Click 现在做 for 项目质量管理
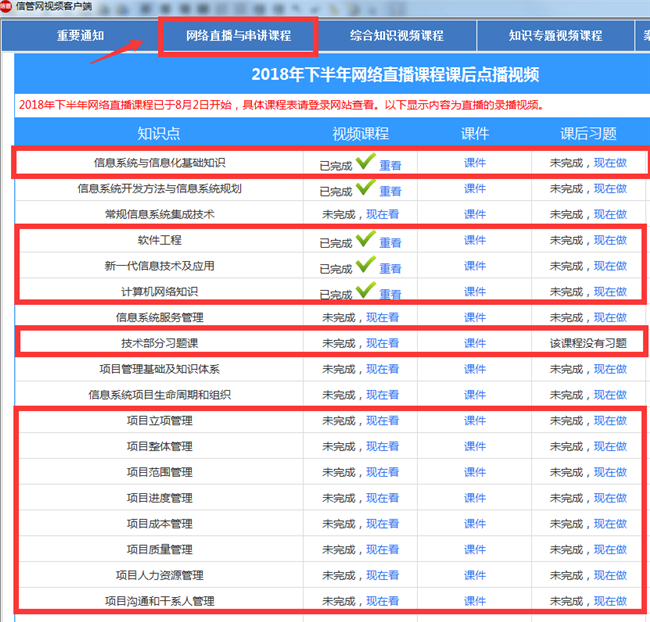Screen dimensions: 650x622 pos(610,549)
